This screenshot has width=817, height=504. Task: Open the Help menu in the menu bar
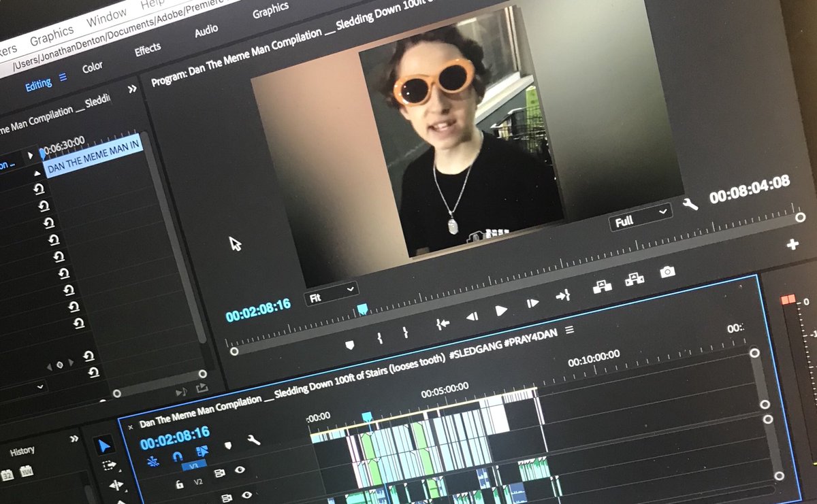pyautogui.click(x=152, y=4)
